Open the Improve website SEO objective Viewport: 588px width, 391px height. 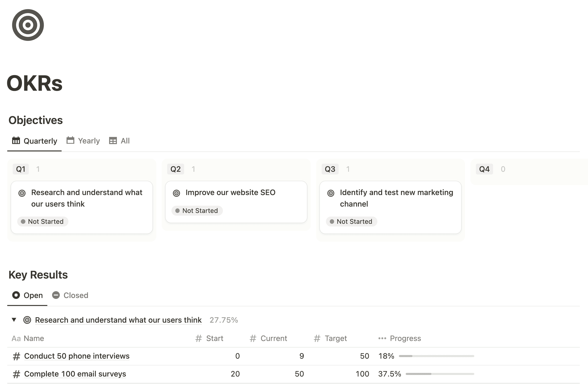point(231,192)
